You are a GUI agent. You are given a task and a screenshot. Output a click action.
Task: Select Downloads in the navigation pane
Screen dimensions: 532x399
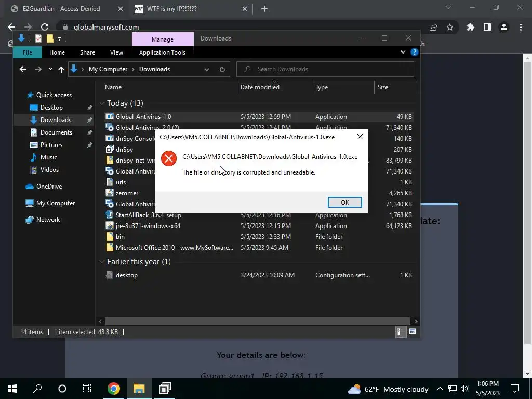55,120
